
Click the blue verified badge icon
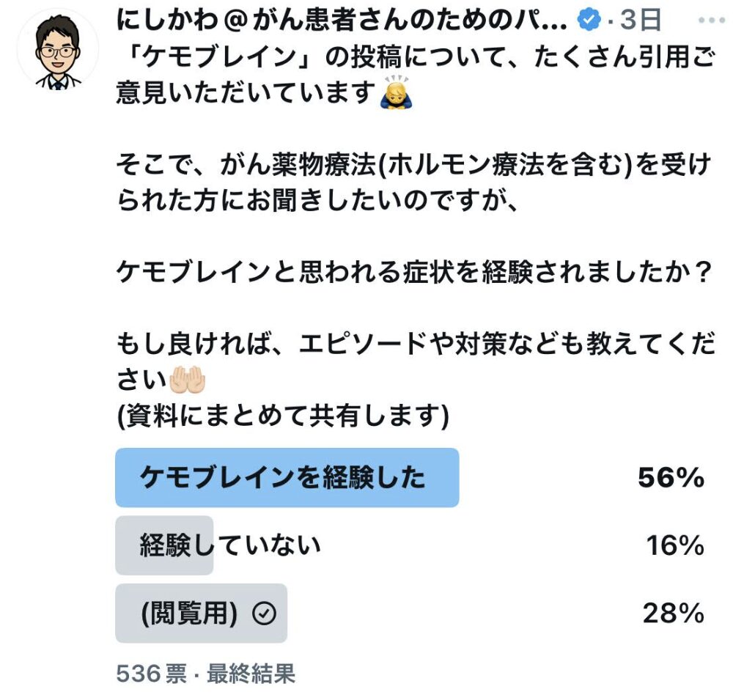tap(589, 20)
